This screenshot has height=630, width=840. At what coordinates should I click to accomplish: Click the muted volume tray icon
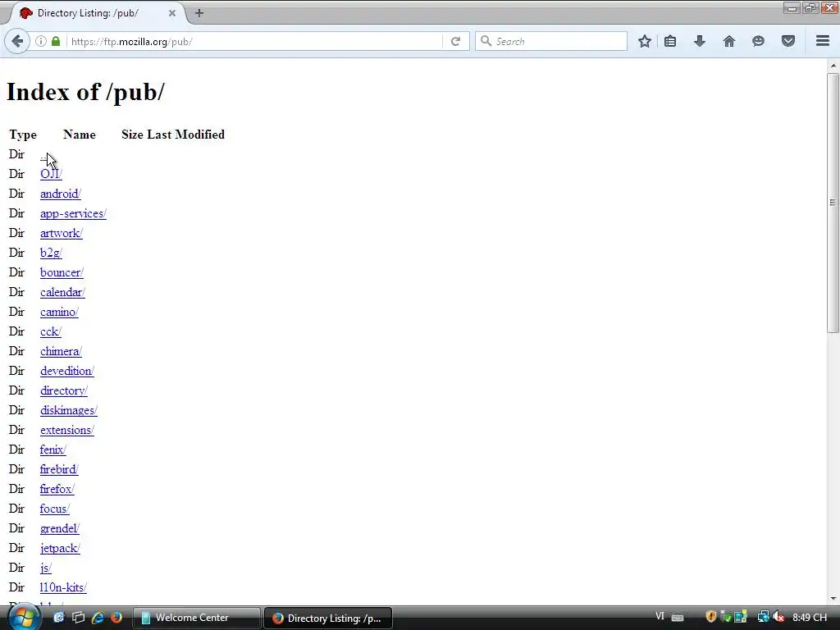(x=779, y=617)
